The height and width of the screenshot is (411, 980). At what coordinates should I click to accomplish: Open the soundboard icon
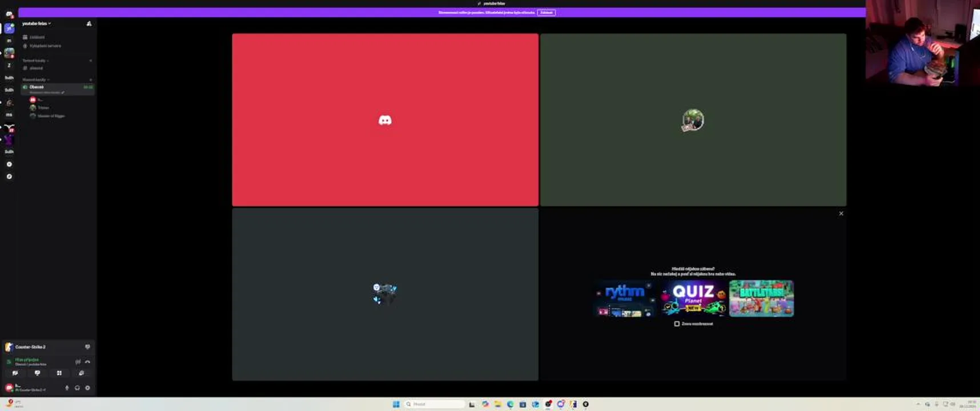coord(81,373)
